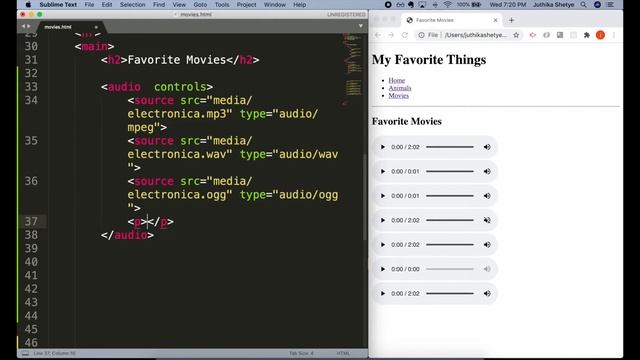The image size is (640, 360).
Task: Play the second audio player in the list
Action: coord(382,171)
